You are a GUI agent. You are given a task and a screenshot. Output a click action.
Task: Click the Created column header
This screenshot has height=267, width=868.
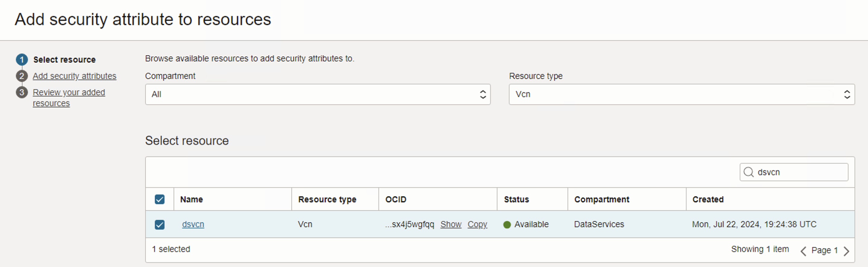708,199
